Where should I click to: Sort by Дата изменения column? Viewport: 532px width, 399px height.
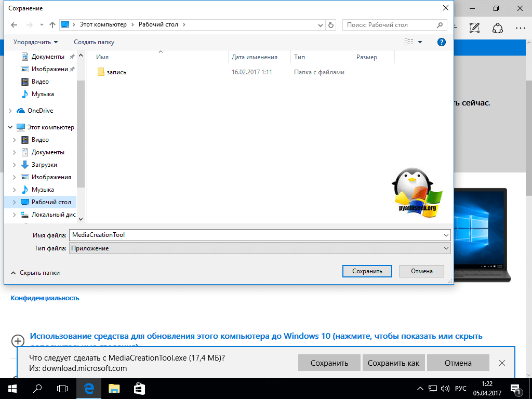(255, 57)
